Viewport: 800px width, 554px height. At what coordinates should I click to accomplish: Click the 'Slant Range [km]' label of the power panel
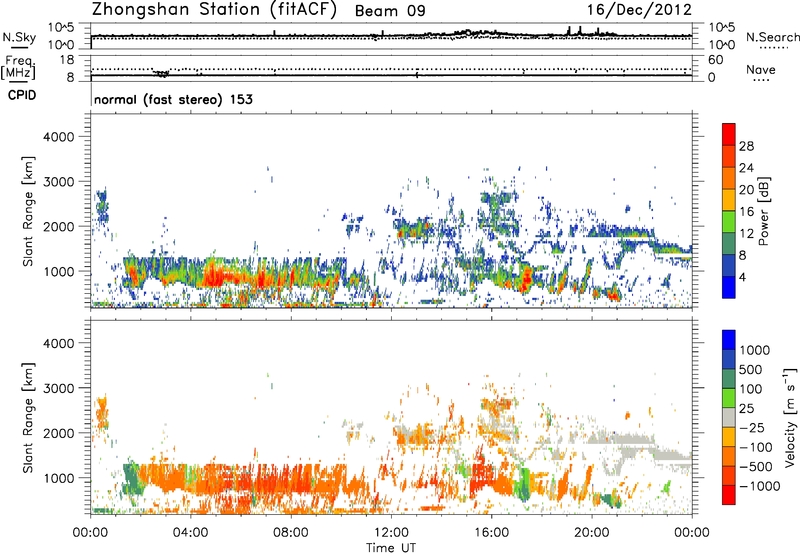[x=28, y=211]
